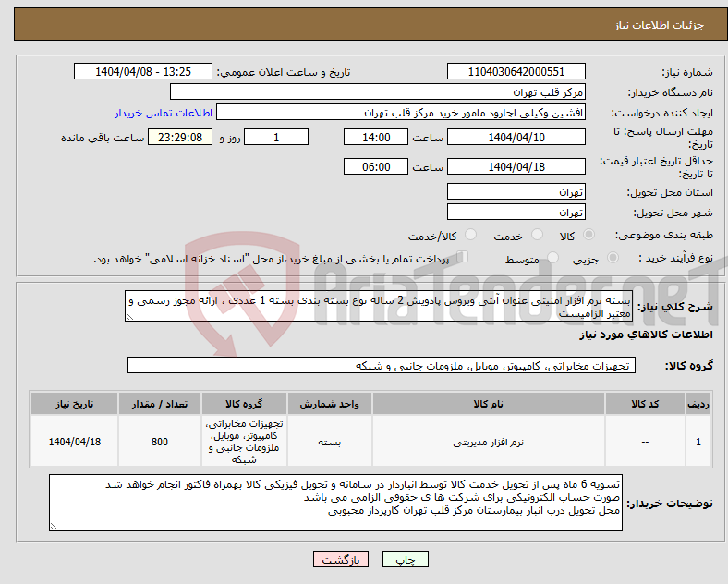Image resolution: width=728 pixels, height=584 pixels.
Task: Toggle the اسناد خزانه اسلامی payment checkbox
Action: [x=463, y=257]
